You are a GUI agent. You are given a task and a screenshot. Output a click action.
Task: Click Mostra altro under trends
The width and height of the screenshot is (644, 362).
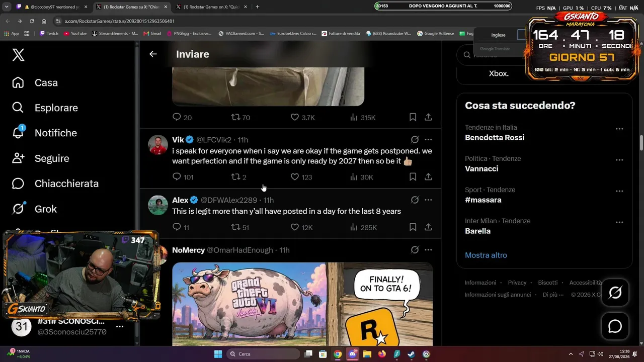click(486, 255)
